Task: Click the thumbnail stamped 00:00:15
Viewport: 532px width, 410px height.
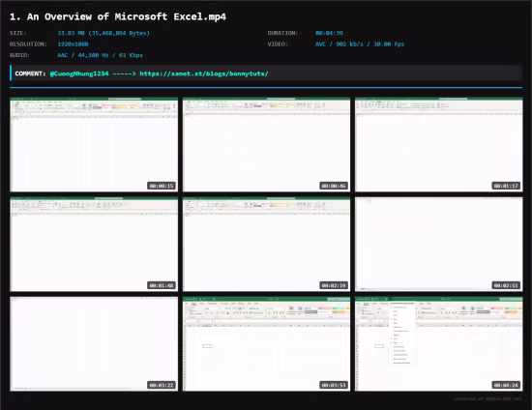Action: tap(94, 144)
